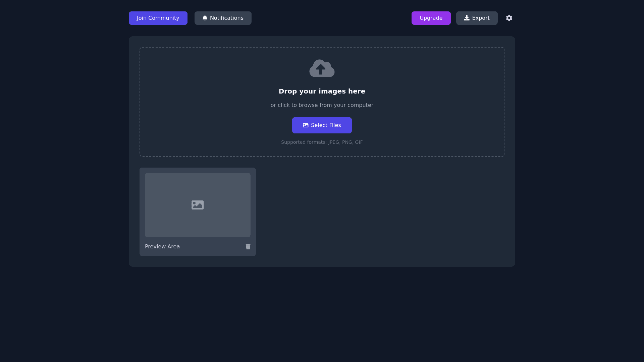Viewport: 644px width, 362px height.
Task: Click the 'Preview Area' label
Action: coord(162,247)
